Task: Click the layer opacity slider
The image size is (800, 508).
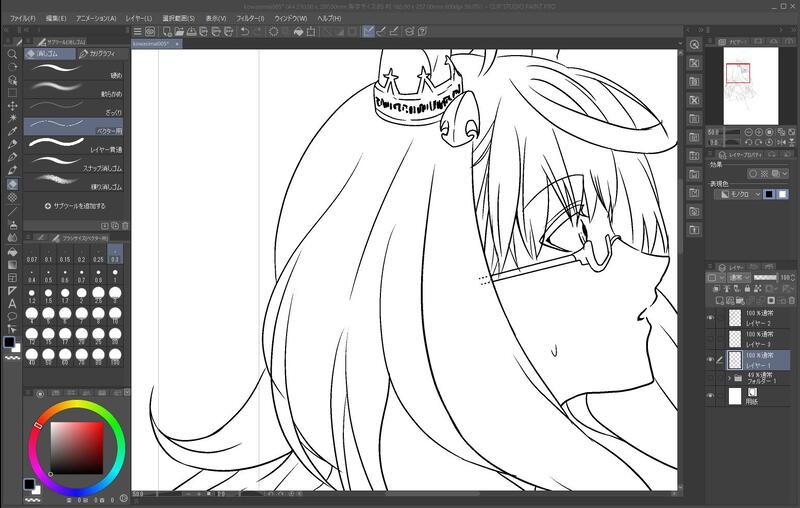Action: click(x=765, y=277)
